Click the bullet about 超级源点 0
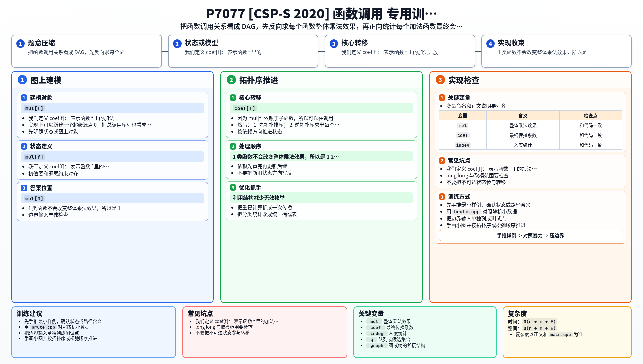The width and height of the screenshot is (643, 364). [90, 125]
